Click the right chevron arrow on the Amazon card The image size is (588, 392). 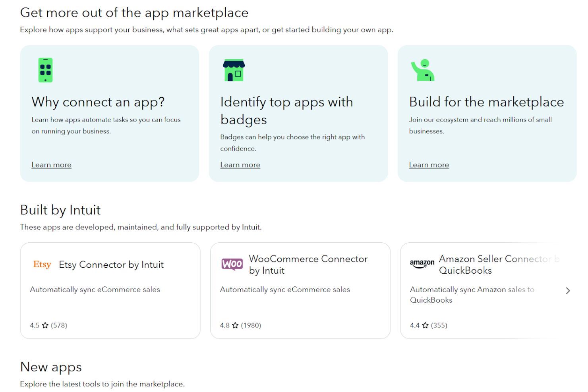point(568,290)
